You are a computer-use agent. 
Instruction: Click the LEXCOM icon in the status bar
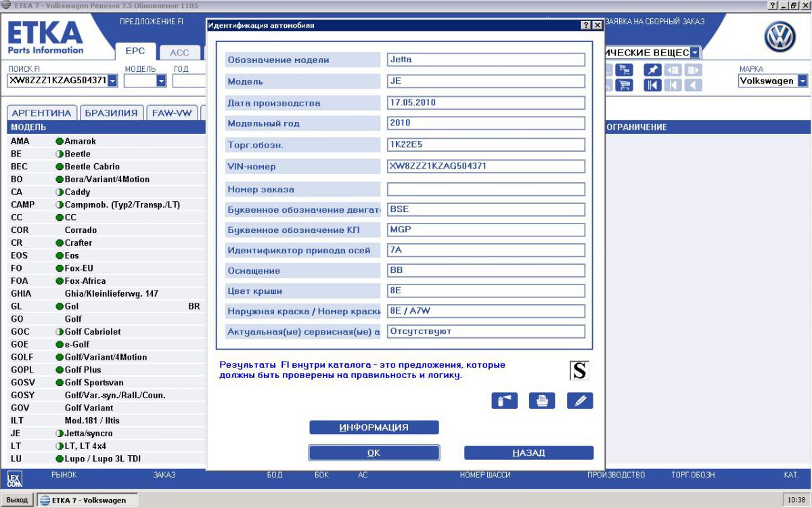[x=14, y=480]
